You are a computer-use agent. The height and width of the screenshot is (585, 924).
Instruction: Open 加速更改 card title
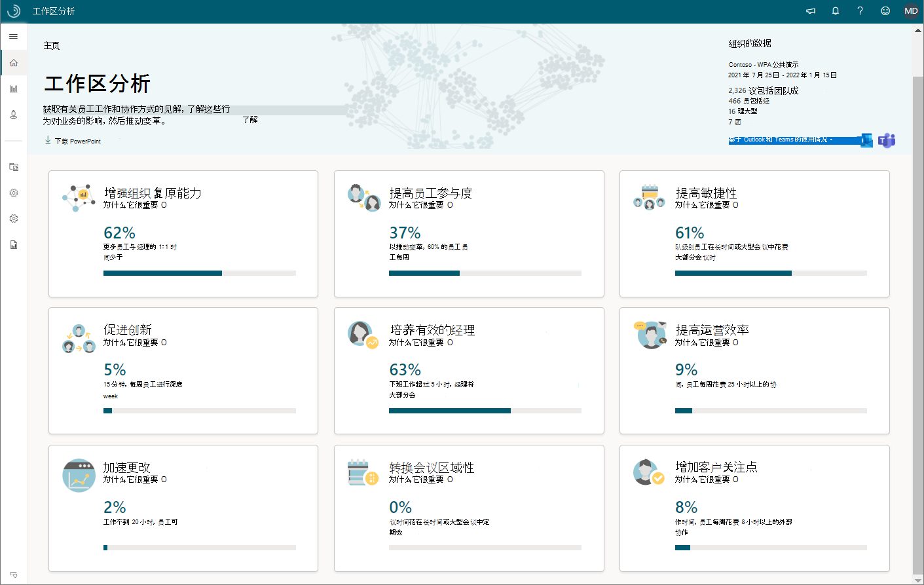[x=127, y=468]
